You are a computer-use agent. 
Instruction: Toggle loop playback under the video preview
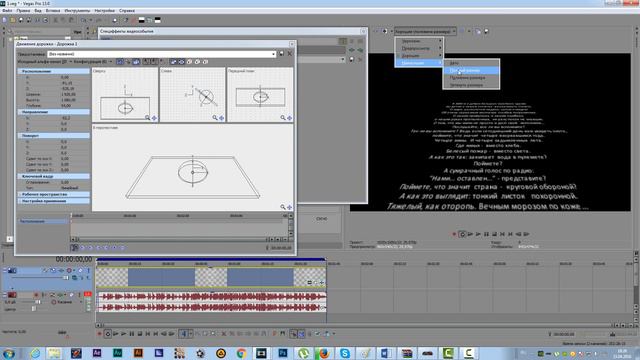coord(462,234)
